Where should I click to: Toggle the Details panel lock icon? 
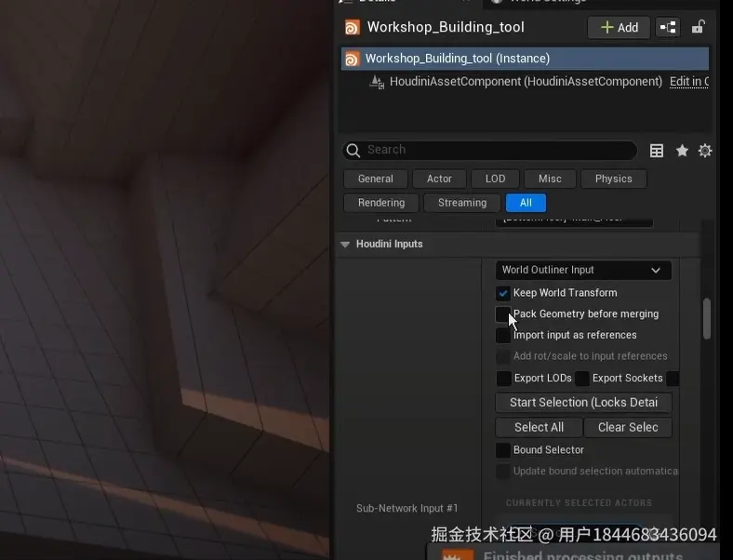pos(698,27)
